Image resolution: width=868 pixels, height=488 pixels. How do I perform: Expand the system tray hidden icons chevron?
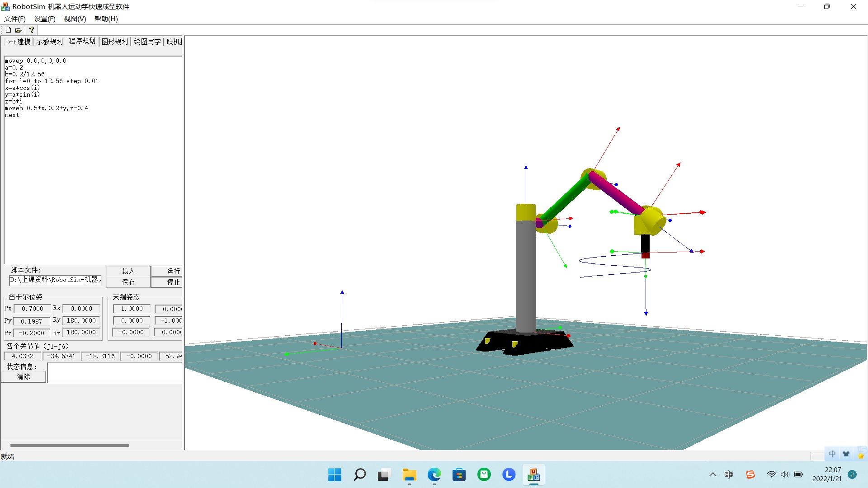pyautogui.click(x=712, y=474)
